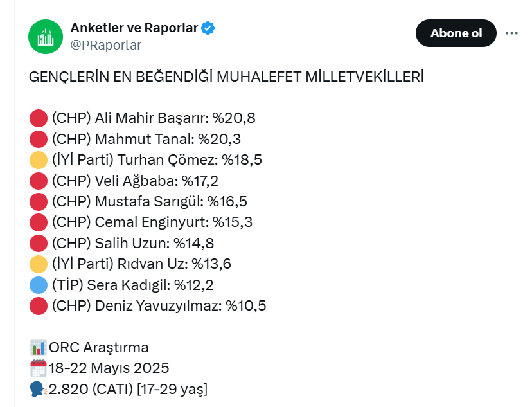This screenshot has width=532, height=407.
Task: Click the red circle beside Mustafa Sarıgül
Action: (39, 202)
